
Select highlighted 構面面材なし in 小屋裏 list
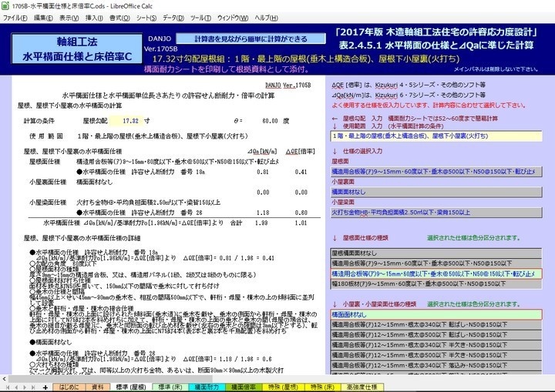436,314
